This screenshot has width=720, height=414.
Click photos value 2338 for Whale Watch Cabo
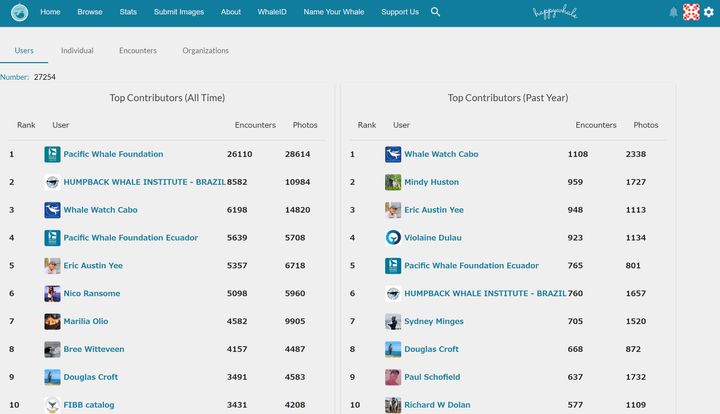pyautogui.click(x=636, y=154)
